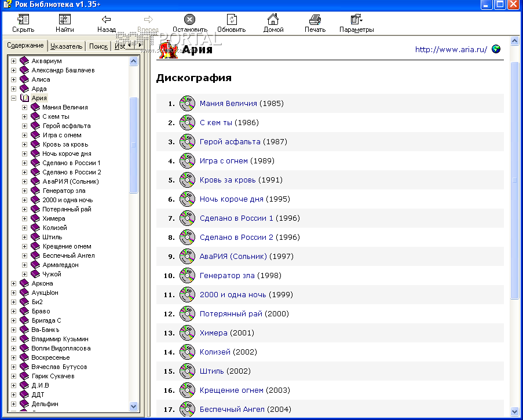Open the Потерянный рай album link

click(x=231, y=313)
